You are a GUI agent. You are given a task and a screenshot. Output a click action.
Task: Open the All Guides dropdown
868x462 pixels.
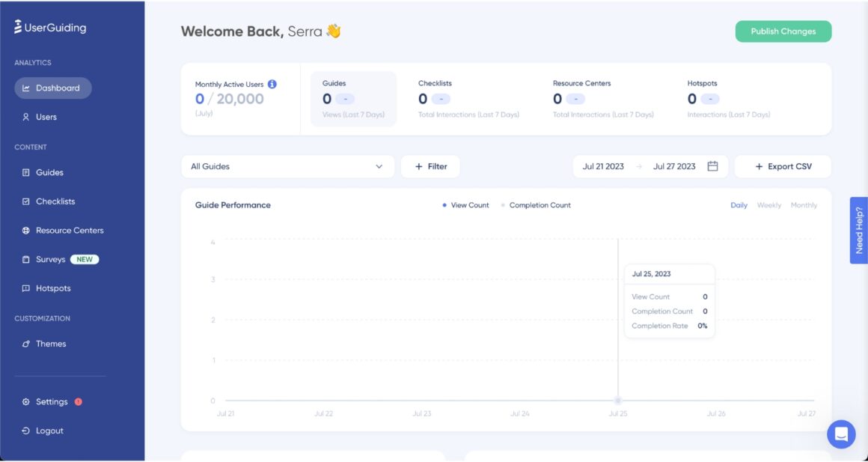[288, 165]
